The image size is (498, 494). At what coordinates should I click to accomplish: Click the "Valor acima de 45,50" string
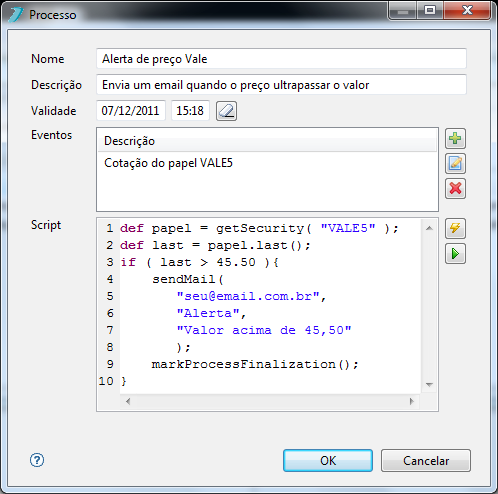pos(264,330)
